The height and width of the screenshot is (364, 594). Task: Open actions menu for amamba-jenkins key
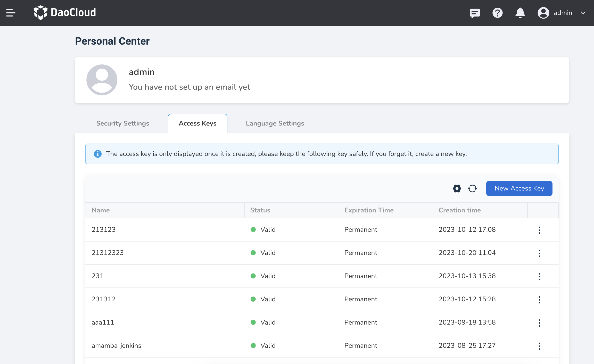[539, 346]
